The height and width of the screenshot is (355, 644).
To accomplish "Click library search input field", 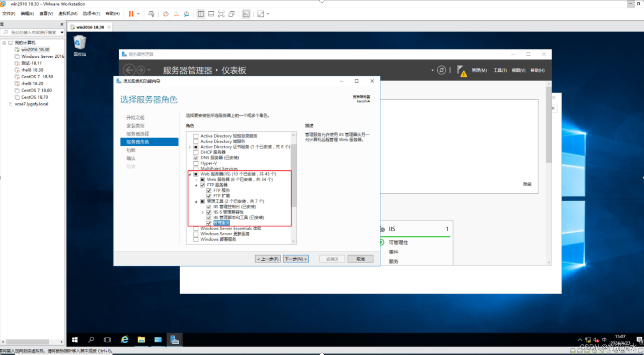I will [x=33, y=32].
